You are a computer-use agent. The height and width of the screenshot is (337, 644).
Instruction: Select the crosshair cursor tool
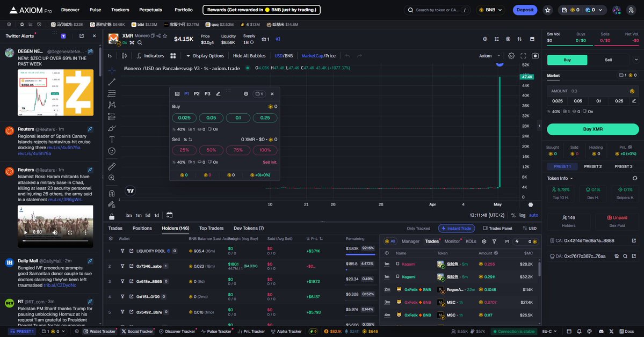point(112,71)
